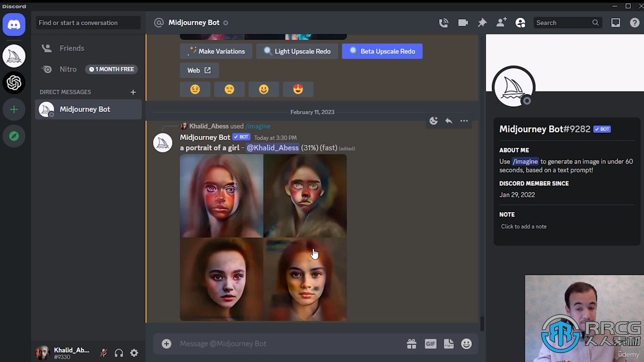644x362 pixels.
Task: Click the search magnifier field
Action: (x=568, y=23)
